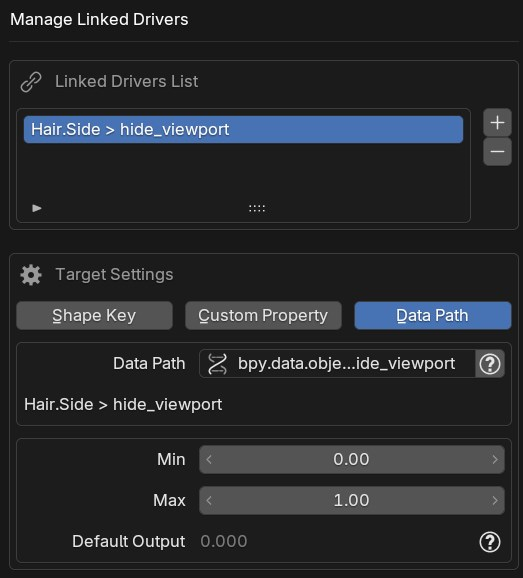Click the DNA icon in Data Path field

point(217,364)
